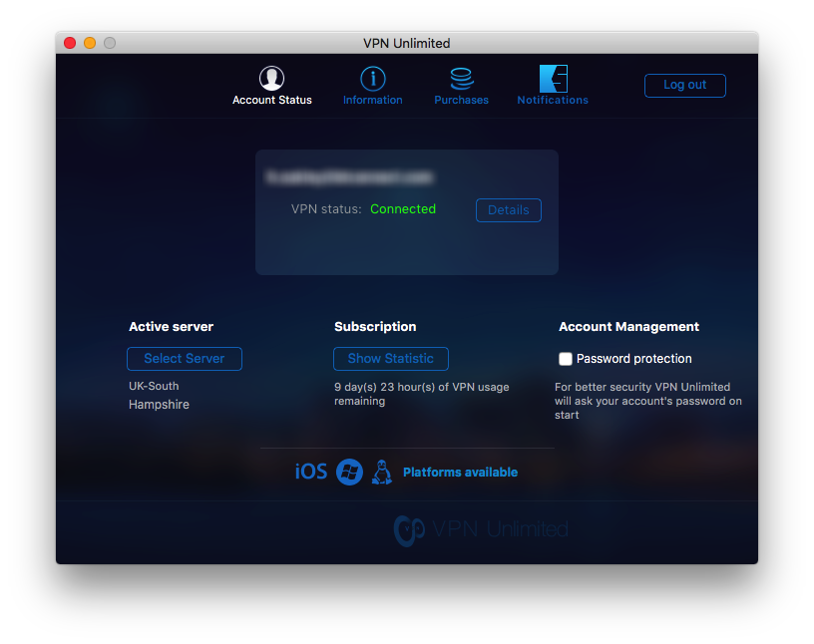Click the green Connected status text
Viewport: 814px width, 644px height.
[x=403, y=209]
